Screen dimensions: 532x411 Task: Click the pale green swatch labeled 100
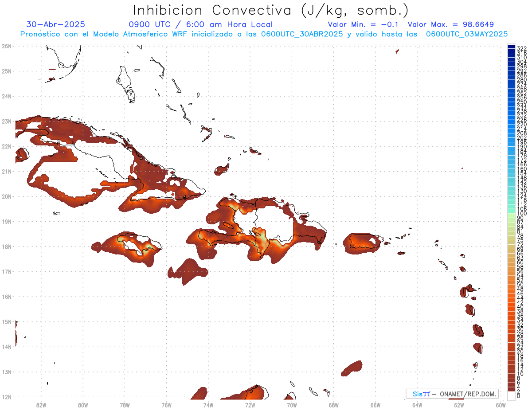511,215
